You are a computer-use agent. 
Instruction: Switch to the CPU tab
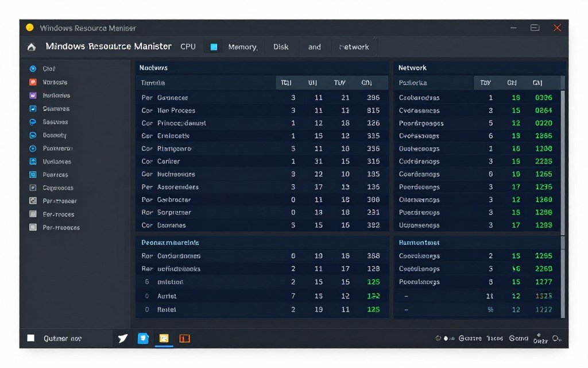(x=188, y=47)
